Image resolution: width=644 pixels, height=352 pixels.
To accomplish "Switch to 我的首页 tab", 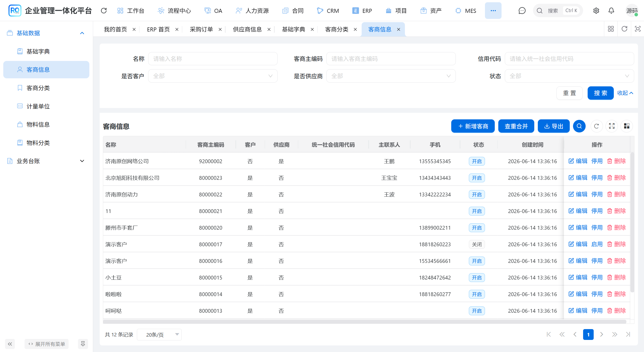I will pos(116,29).
